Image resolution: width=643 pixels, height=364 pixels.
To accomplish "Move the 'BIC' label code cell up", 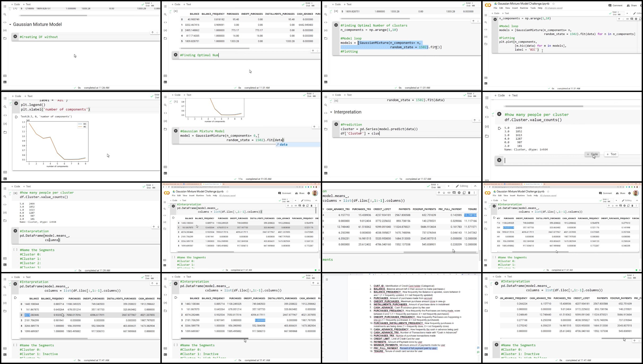I will click(619, 19).
